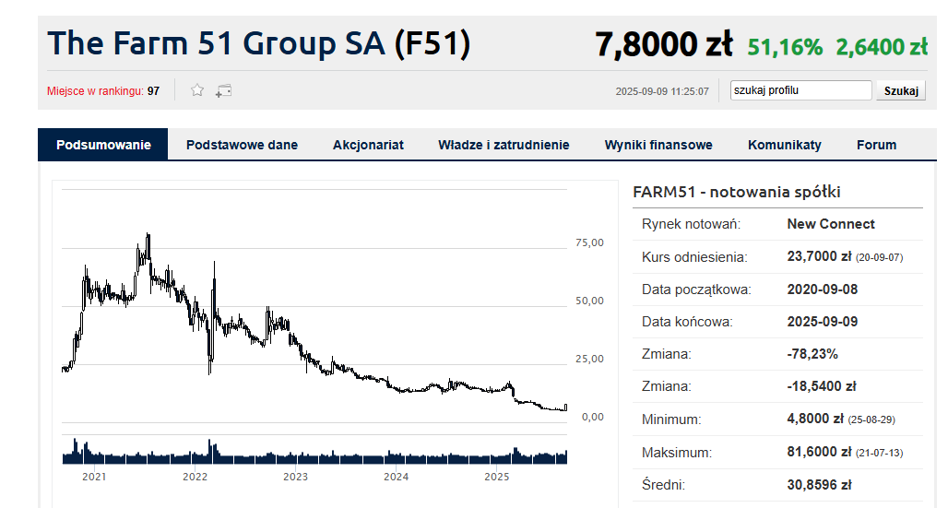
Task: Go to Władze i zatrudnienie tab
Action: pyautogui.click(x=503, y=145)
